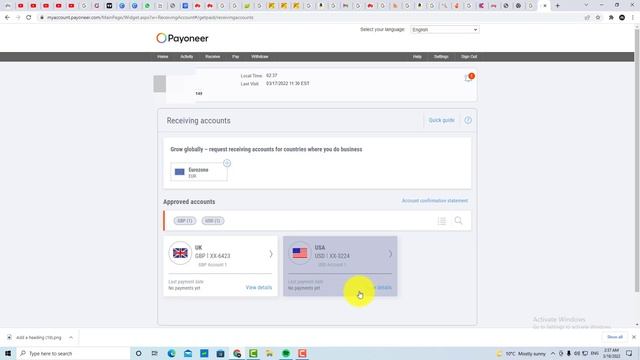This screenshot has height=360, width=640.
Task: Toggle the GBP (1) filter chip
Action: 185,221
